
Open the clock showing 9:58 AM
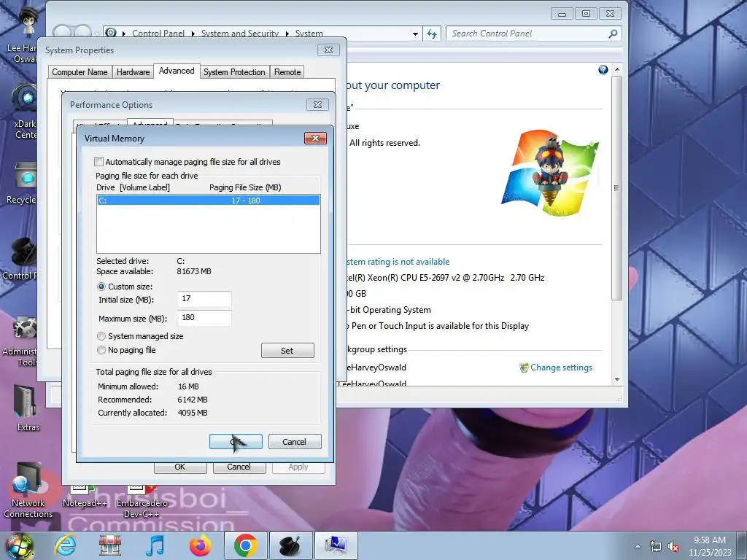pos(710,545)
